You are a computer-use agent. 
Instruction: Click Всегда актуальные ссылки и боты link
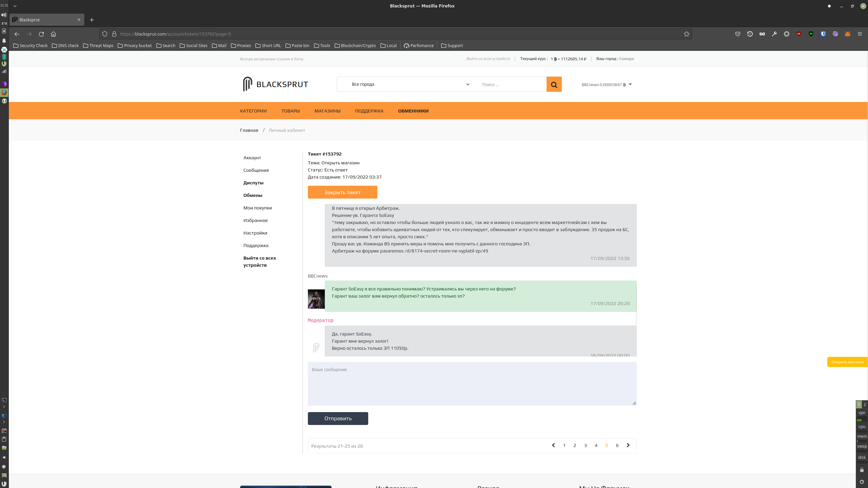click(272, 59)
